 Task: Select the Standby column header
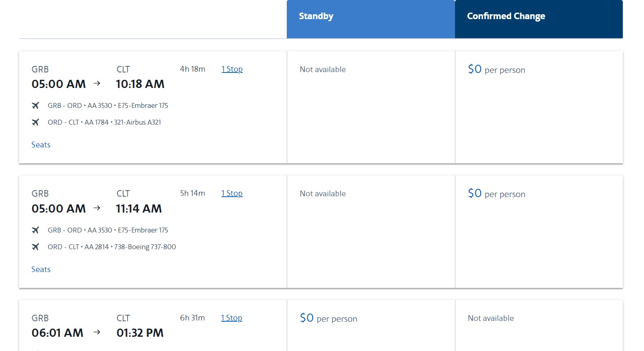tap(371, 19)
